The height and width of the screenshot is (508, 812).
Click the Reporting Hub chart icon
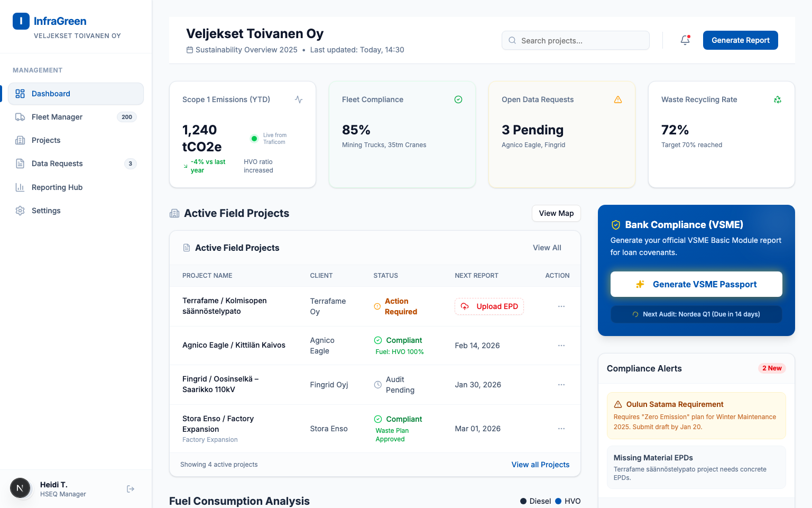(20, 187)
